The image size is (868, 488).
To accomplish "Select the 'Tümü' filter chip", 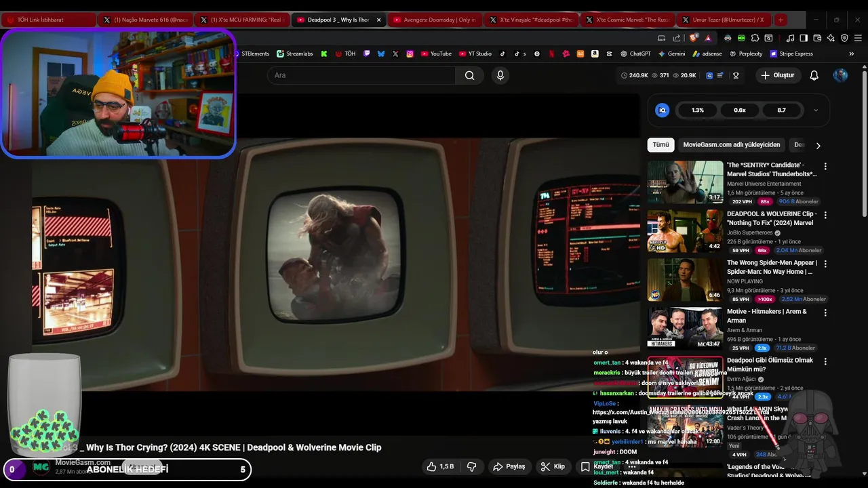I will [x=660, y=144].
